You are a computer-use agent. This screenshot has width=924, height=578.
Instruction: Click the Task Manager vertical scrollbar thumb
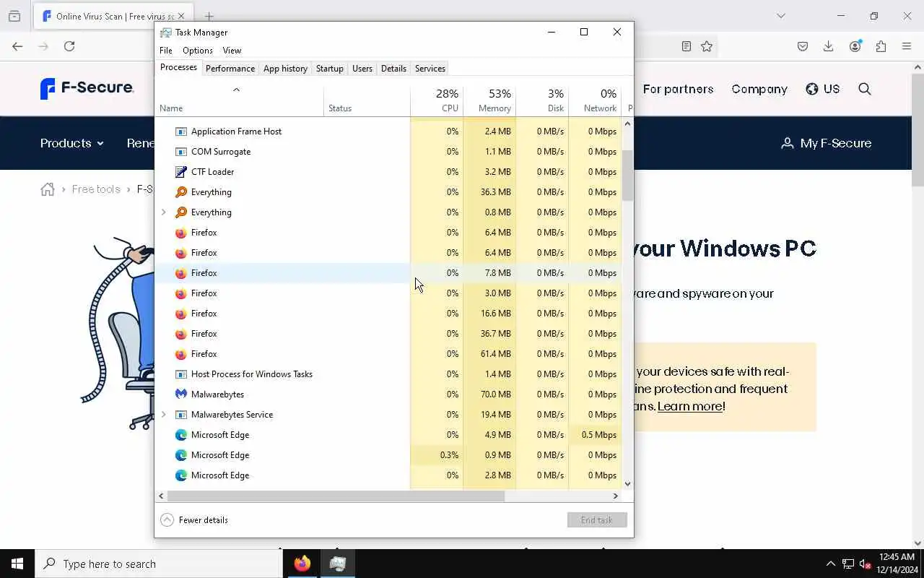click(x=627, y=175)
